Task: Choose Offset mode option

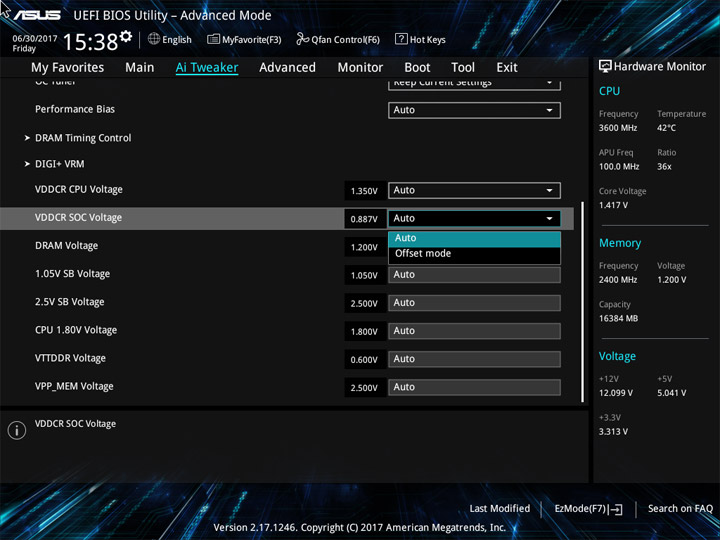Action: click(x=474, y=254)
